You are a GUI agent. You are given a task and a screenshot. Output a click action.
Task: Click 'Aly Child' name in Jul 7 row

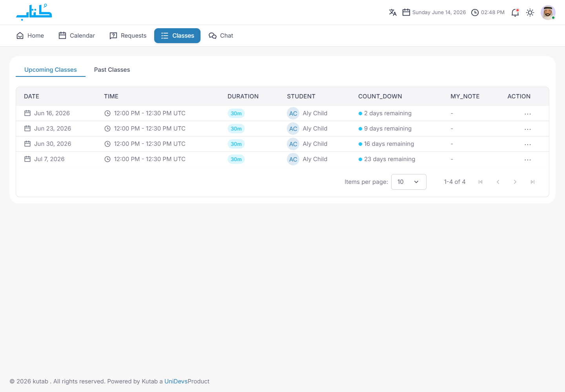point(315,159)
